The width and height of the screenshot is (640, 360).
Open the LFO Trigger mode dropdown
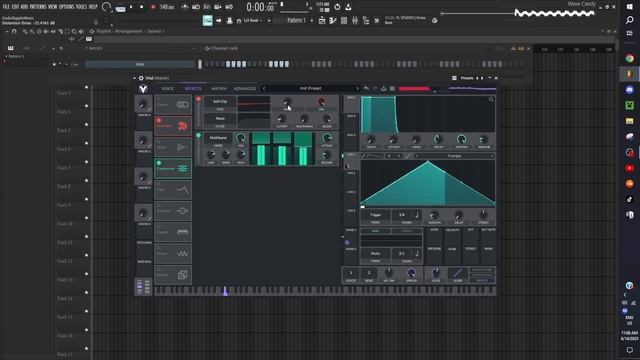tap(375, 215)
